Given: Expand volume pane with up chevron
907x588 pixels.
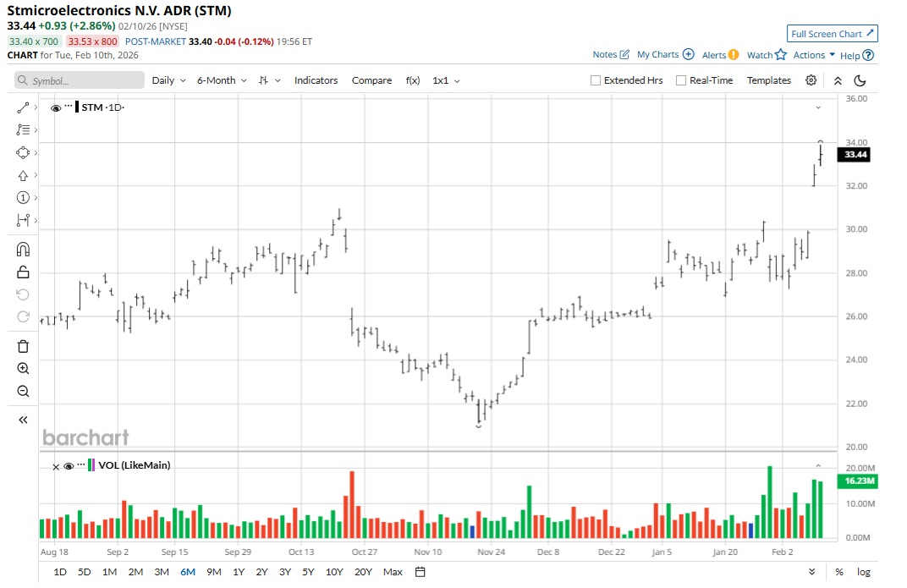Looking at the screenshot, I should tap(818, 465).
